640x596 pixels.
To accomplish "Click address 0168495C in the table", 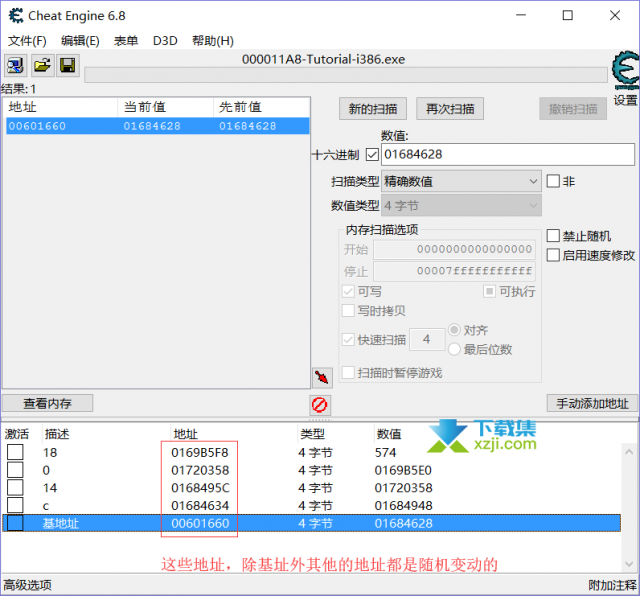I will [200, 488].
